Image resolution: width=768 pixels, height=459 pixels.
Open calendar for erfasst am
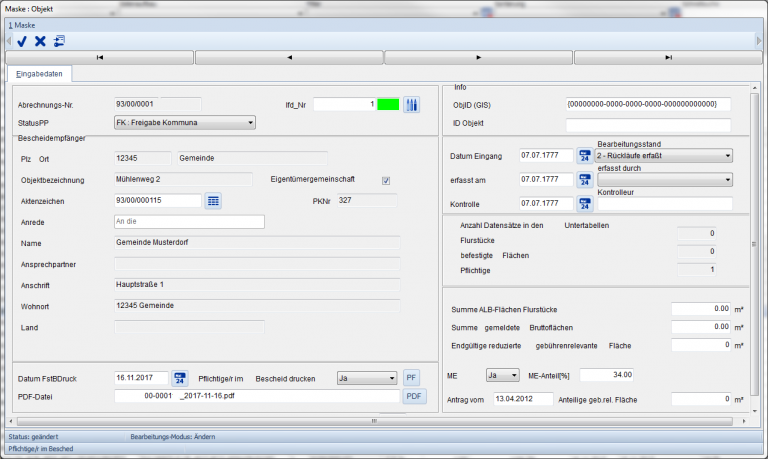pyautogui.click(x=584, y=180)
